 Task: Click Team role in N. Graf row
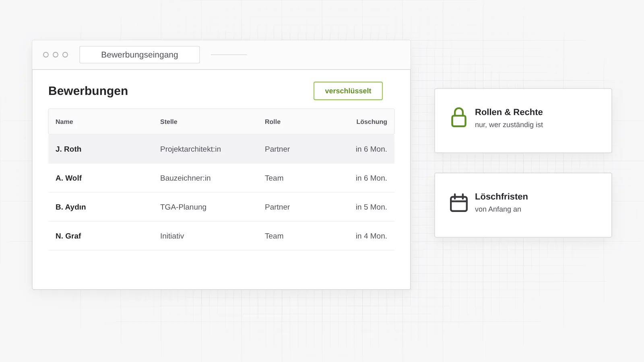coord(274,236)
